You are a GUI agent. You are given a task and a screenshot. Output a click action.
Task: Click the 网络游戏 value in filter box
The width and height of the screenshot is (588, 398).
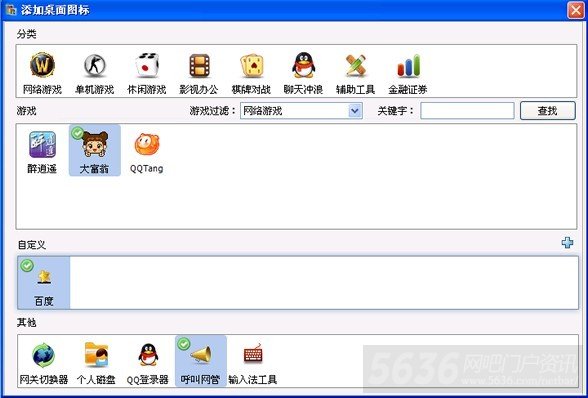[262, 111]
